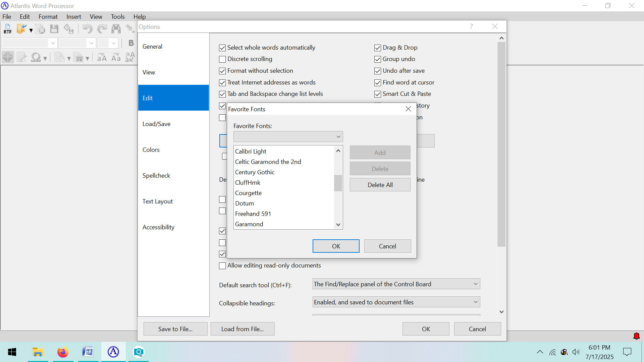Open the Windows Start menu
Screen dimensions: 644x362
coord(12,352)
